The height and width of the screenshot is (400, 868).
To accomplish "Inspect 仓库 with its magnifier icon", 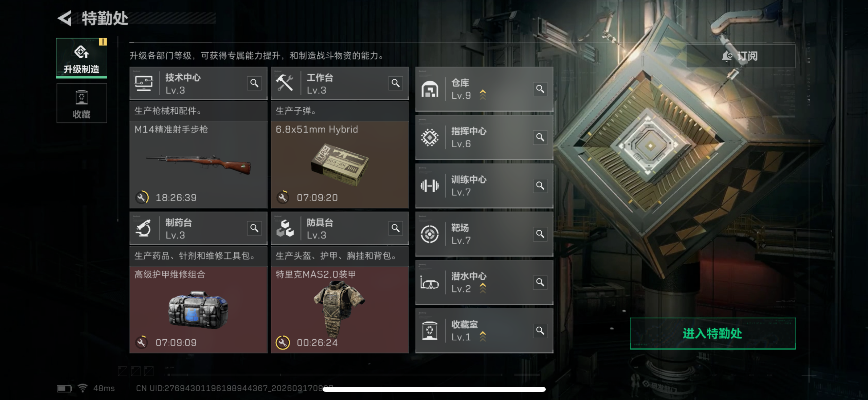I will [x=540, y=89].
